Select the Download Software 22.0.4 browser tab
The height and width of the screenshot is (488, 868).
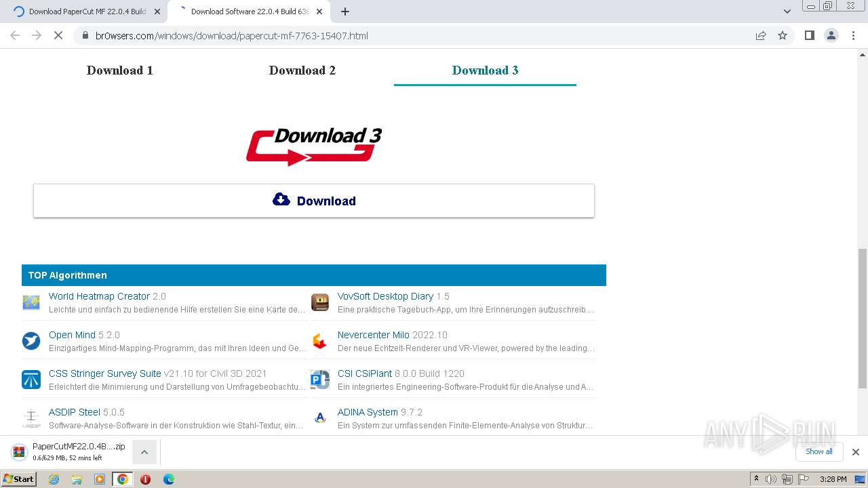click(248, 12)
